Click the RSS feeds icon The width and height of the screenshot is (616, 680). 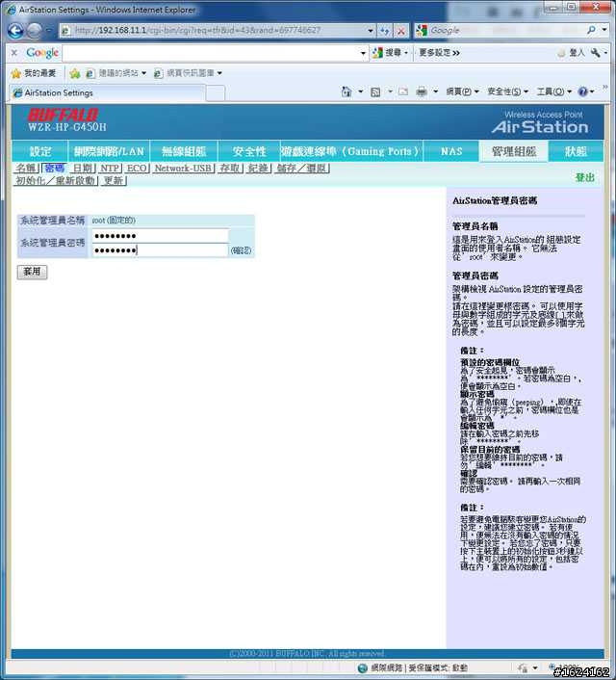click(x=375, y=92)
